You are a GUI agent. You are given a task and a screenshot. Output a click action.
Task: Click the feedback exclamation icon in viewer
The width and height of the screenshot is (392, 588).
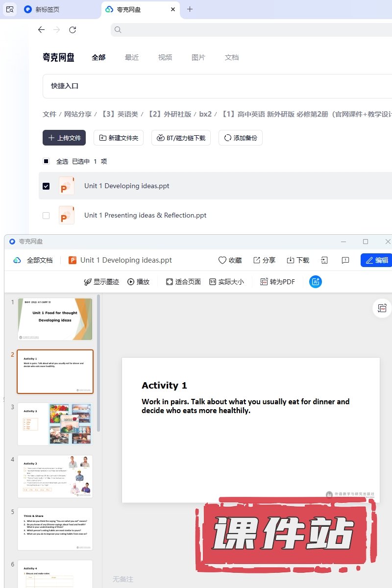345,260
